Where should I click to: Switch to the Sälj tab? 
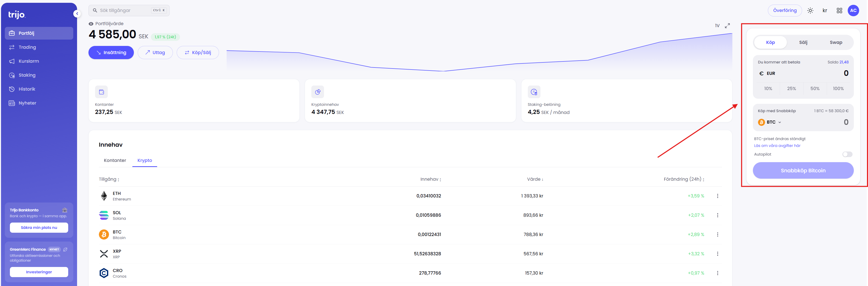click(x=803, y=42)
